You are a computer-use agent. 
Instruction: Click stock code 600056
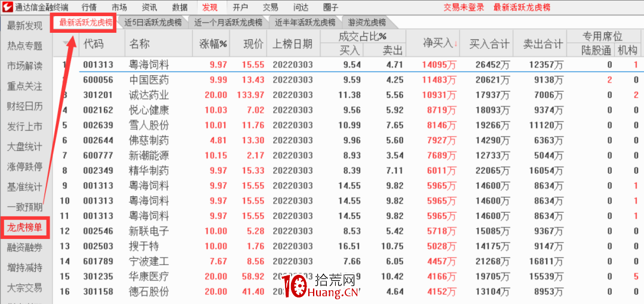97,80
